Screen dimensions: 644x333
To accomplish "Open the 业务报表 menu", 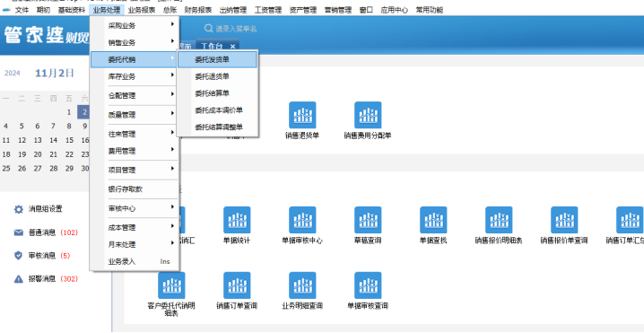I will (x=142, y=10).
